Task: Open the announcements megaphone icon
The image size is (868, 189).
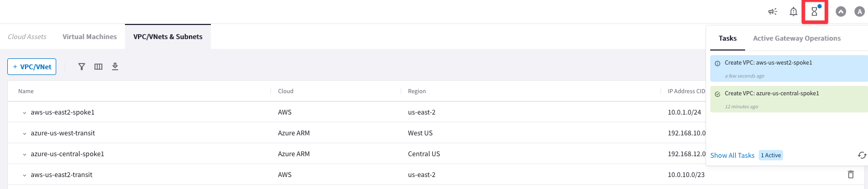Action: pos(773,11)
